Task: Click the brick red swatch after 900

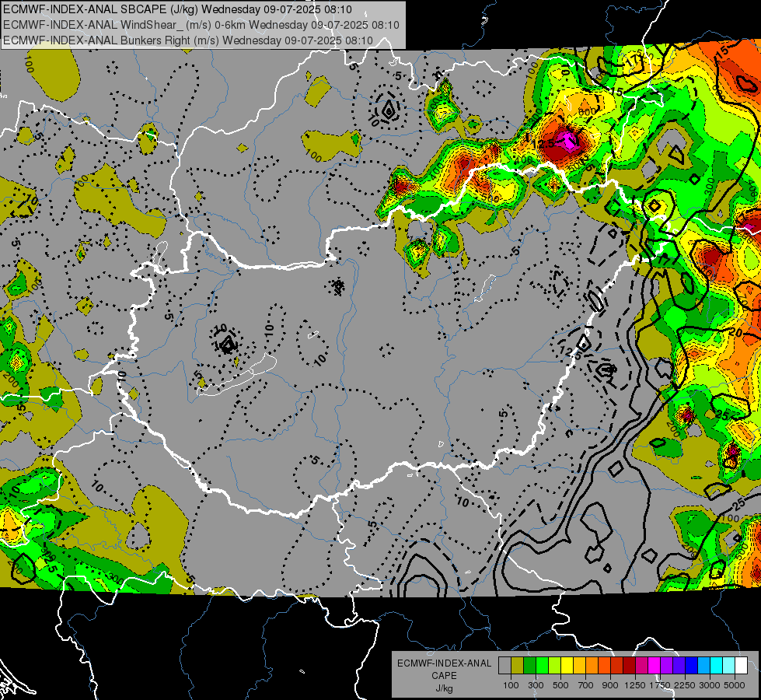Action: [617, 666]
